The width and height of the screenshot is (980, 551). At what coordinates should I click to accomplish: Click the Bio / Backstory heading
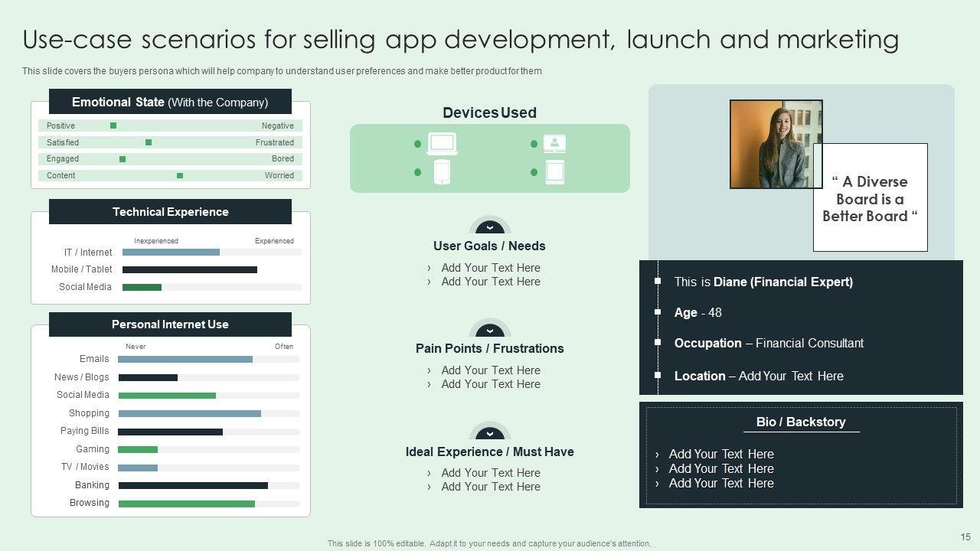tap(801, 422)
